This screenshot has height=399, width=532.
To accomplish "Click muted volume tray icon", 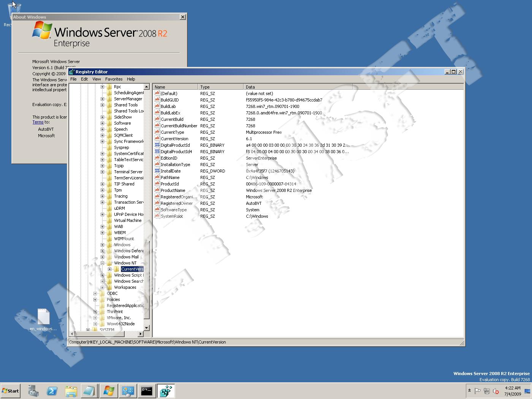I will point(496,391).
